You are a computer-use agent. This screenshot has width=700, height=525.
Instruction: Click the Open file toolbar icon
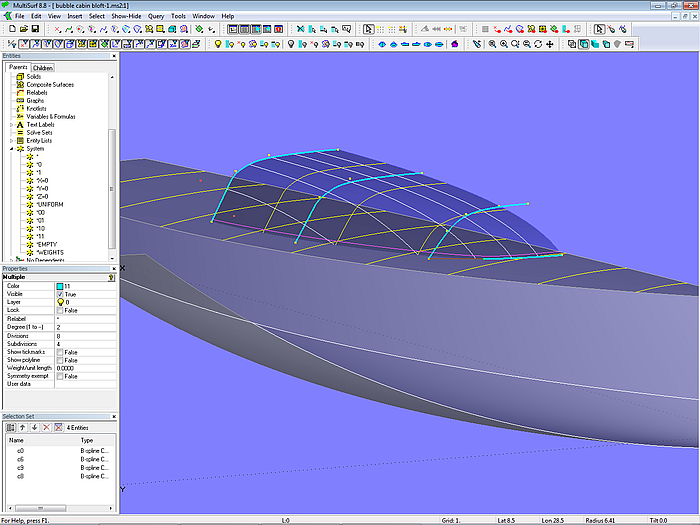pos(22,29)
